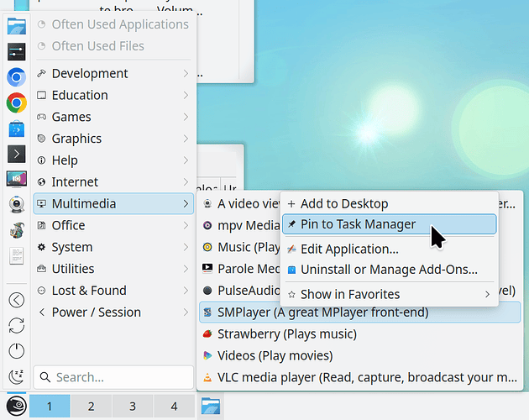Select Uninstall or Manage Add-Ons...
The image size is (529, 420).
(x=390, y=270)
